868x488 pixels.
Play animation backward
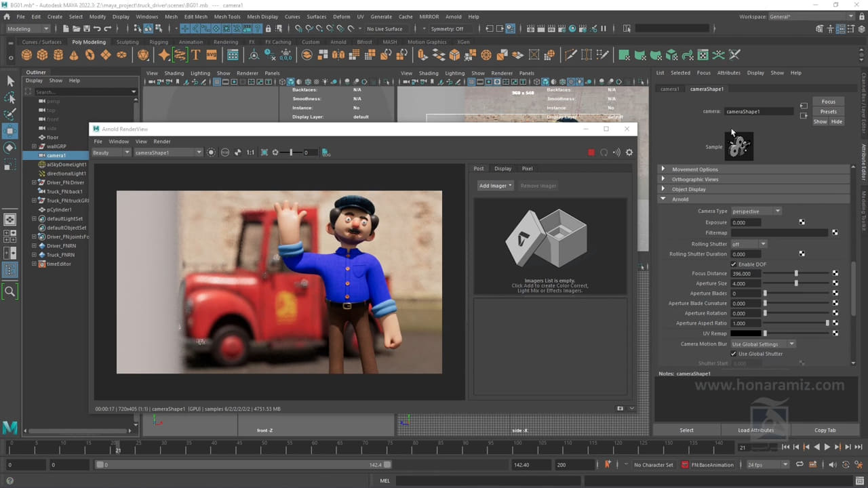click(816, 447)
